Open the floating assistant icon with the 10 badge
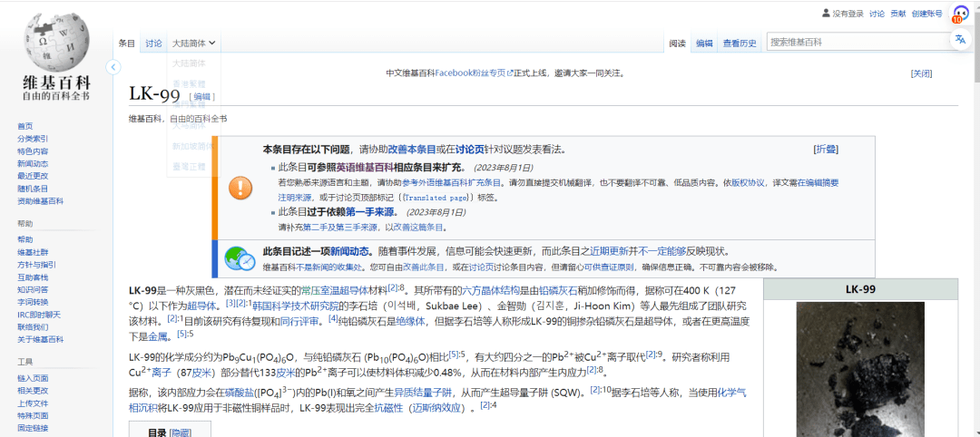 coord(959,14)
